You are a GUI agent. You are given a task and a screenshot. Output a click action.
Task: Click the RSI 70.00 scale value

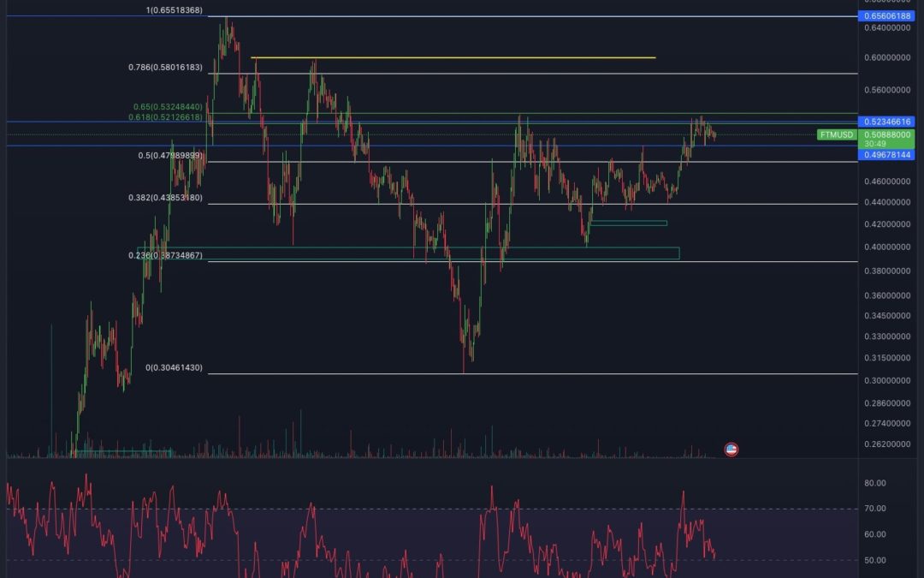pyautogui.click(x=875, y=509)
